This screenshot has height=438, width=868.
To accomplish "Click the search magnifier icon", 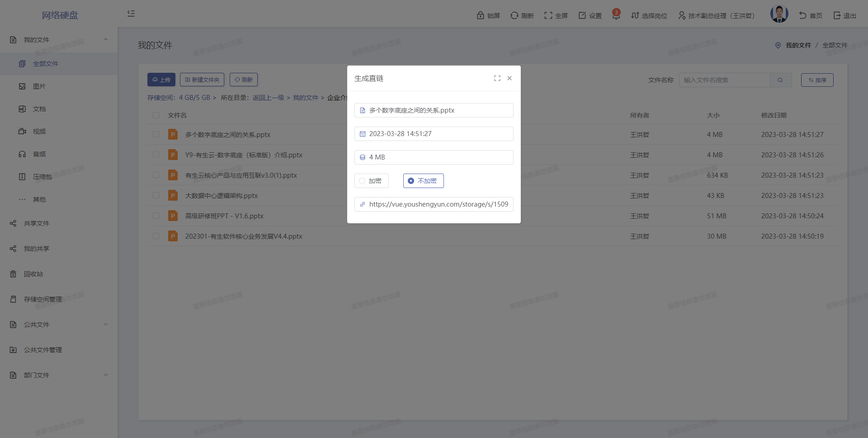I will tap(780, 80).
